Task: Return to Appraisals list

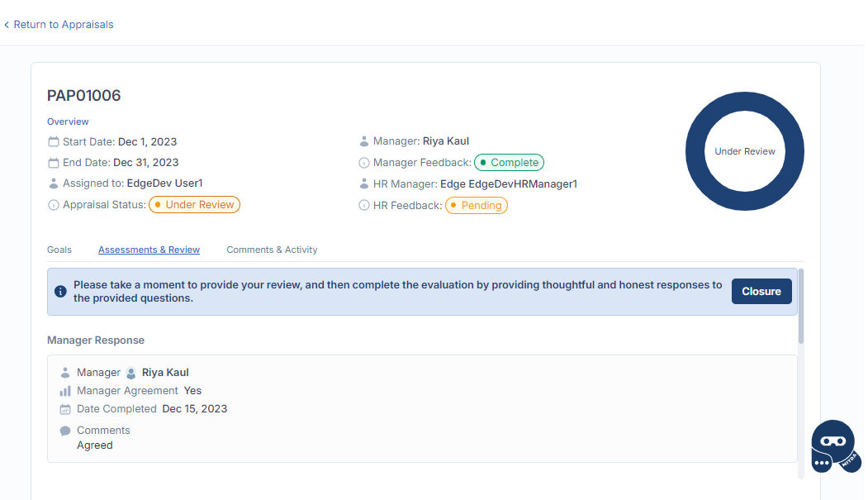Action: (x=59, y=25)
